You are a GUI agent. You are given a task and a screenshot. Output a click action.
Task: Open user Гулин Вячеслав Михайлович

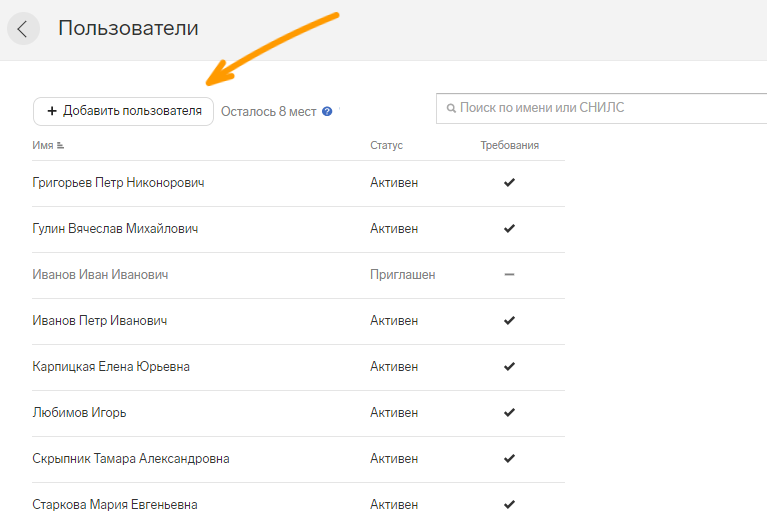coord(115,229)
